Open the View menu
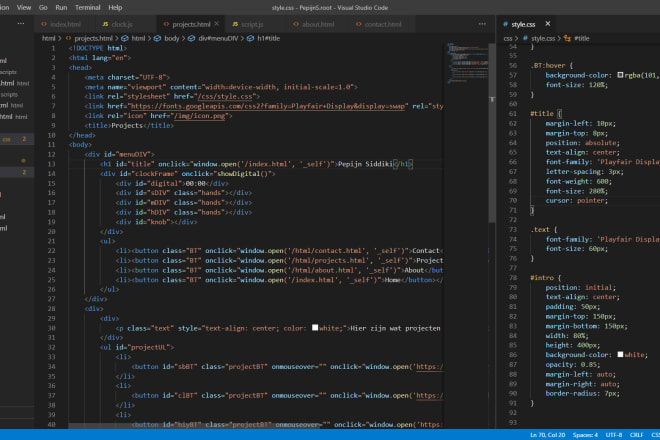 (x=24, y=8)
